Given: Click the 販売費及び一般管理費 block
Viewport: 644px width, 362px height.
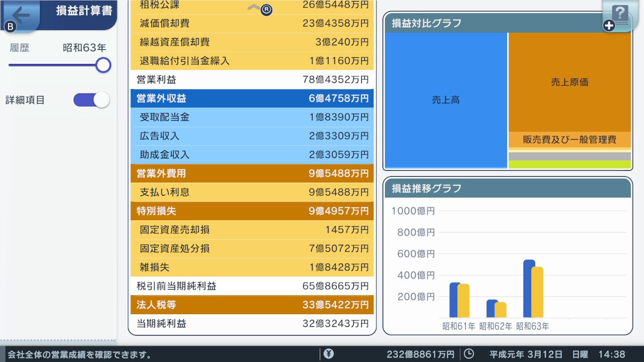Looking at the screenshot, I should 570,140.
